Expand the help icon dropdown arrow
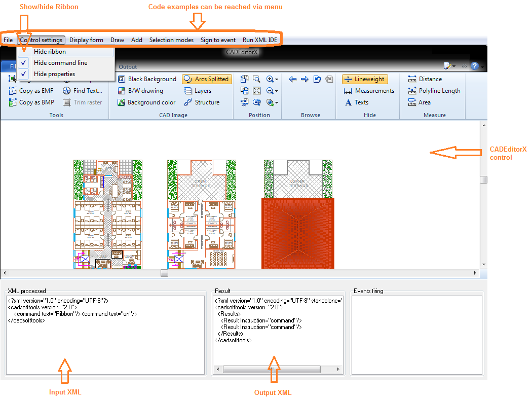This screenshot has height=398, width=532. (x=482, y=66)
